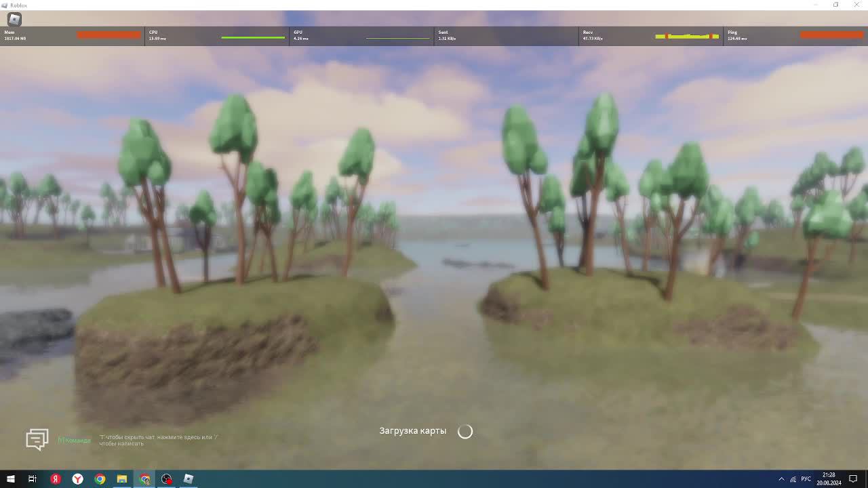Viewport: 868px width, 488px height.
Task: Click the loading spinner icon
Action: [465, 431]
